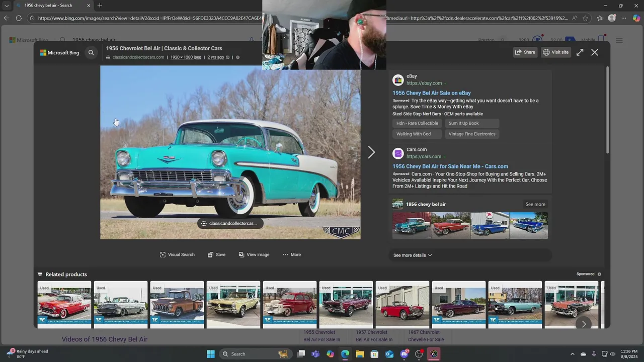The width and height of the screenshot is (644, 362).
Task: Click the Cars.com sponsored listing logo
Action: 398,153
